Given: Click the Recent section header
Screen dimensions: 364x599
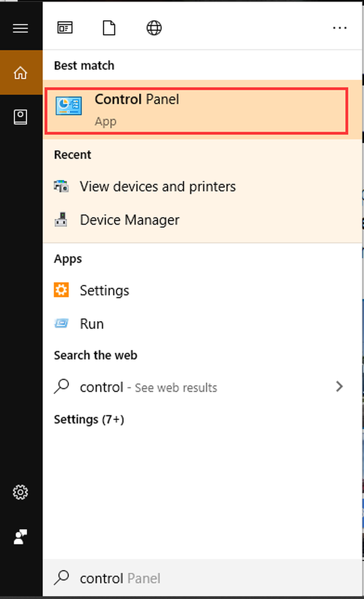Looking at the screenshot, I should point(72,155).
